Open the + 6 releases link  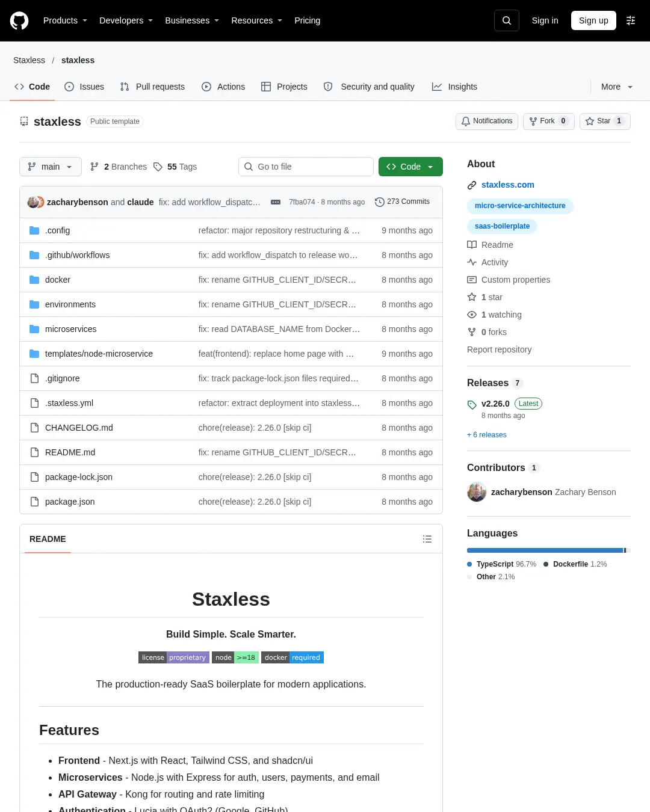click(487, 435)
